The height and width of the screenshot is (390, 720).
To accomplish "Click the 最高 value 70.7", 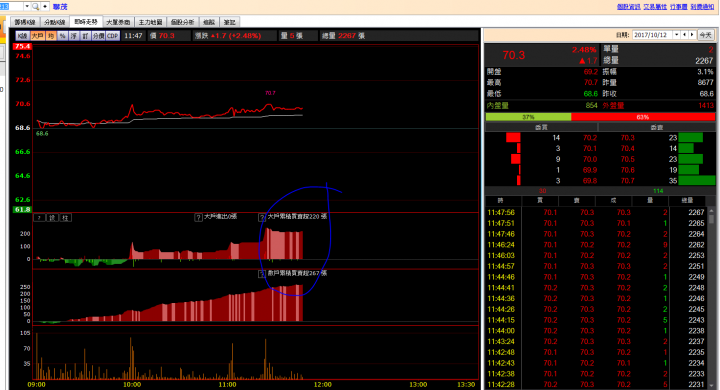I will coord(591,83).
